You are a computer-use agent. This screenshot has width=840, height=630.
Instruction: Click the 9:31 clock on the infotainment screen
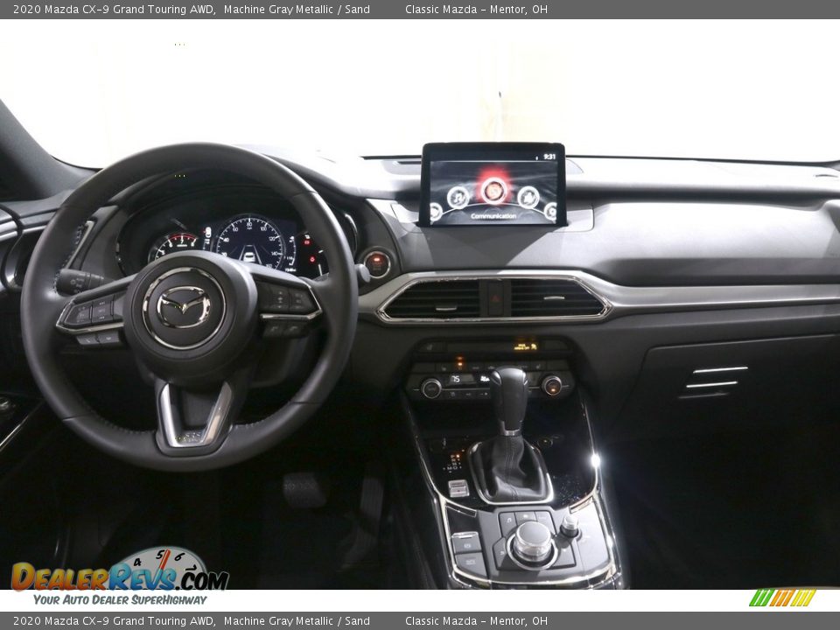(x=550, y=156)
